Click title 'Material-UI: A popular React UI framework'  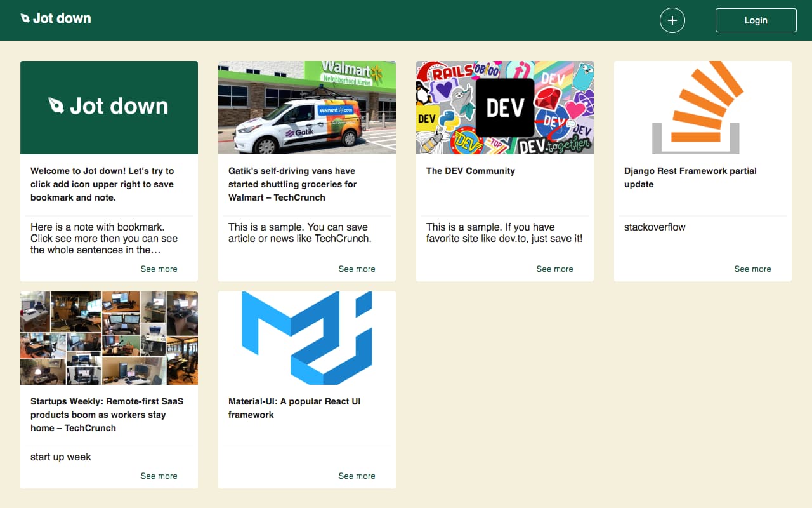[294, 408]
